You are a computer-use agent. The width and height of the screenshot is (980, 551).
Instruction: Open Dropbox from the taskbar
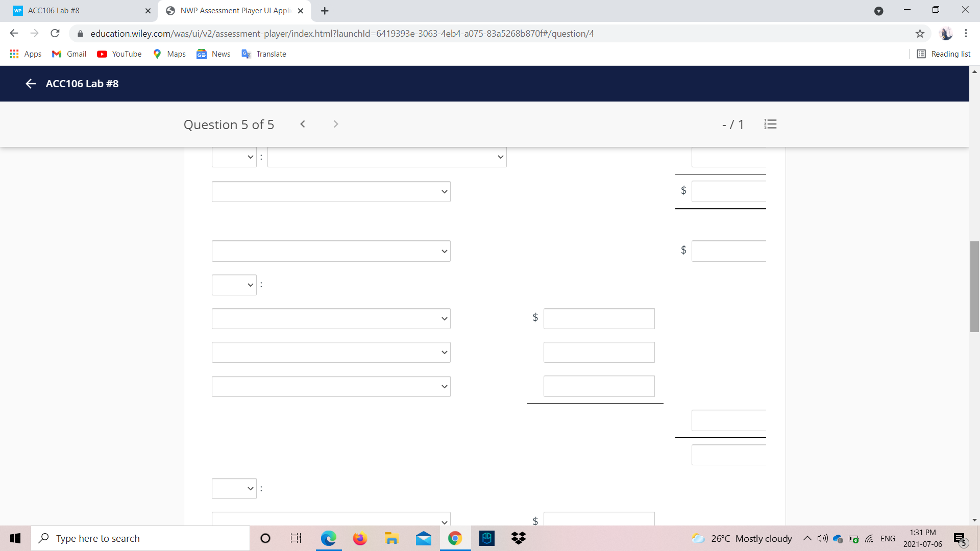click(x=518, y=538)
